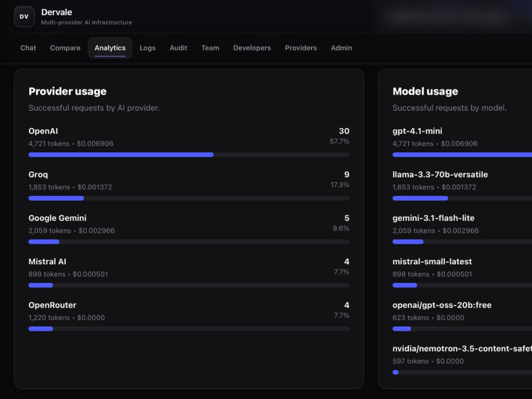Screen dimensions: 532x399
Task: Select the OpenAI provider row label
Action: (43, 131)
